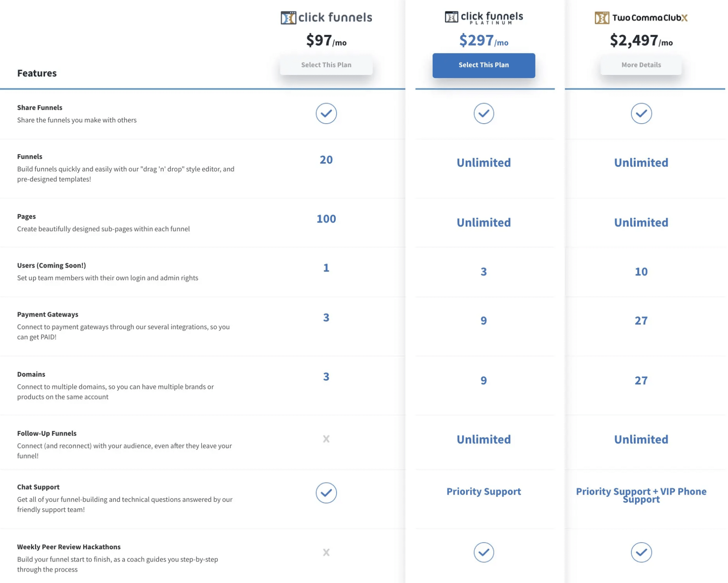Click the Users (Coming Soon!) feature title
Viewport: 728px width, 583px height.
[x=51, y=266]
